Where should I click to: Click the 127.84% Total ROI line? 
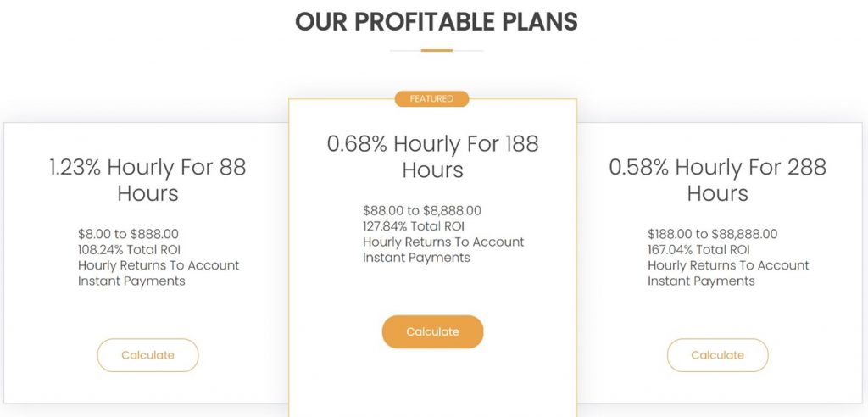pyautogui.click(x=414, y=226)
